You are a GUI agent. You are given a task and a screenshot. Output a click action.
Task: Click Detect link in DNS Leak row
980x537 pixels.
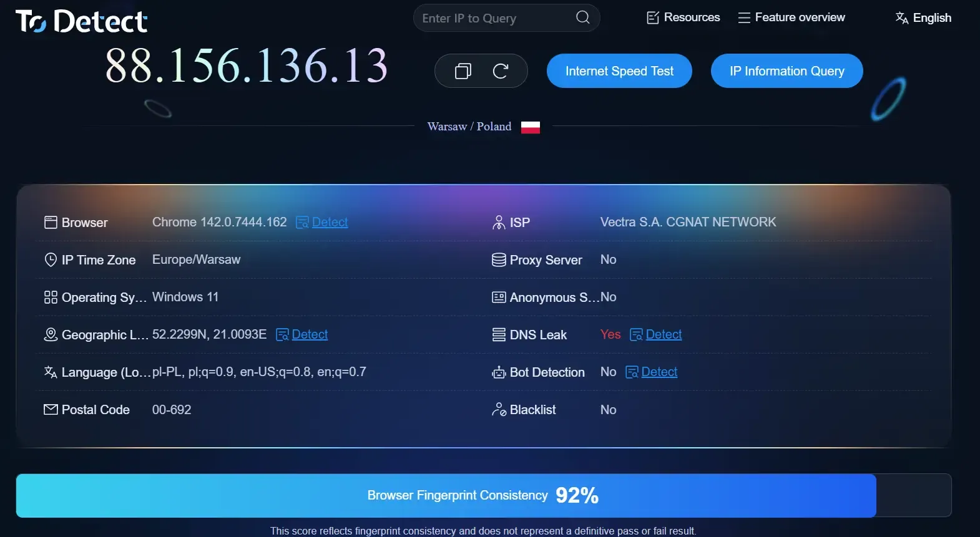pyautogui.click(x=664, y=335)
